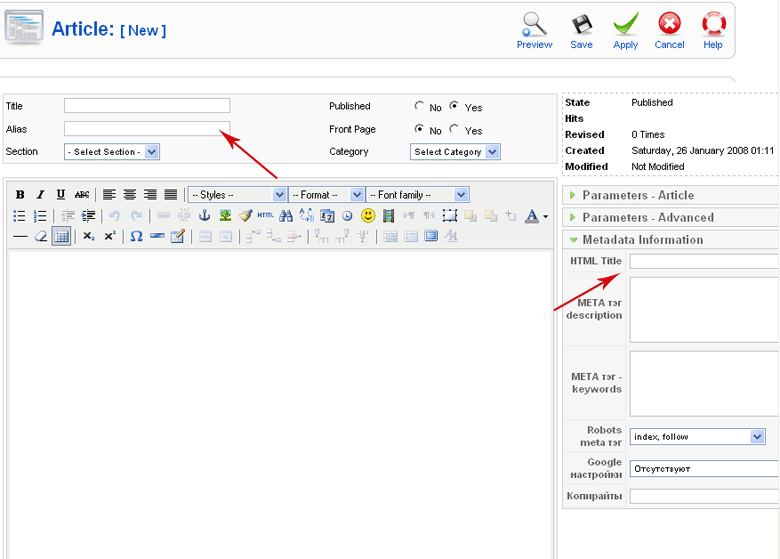Insert an unordered bullet list
Viewport: 780px width, 559px height.
pos(19,216)
